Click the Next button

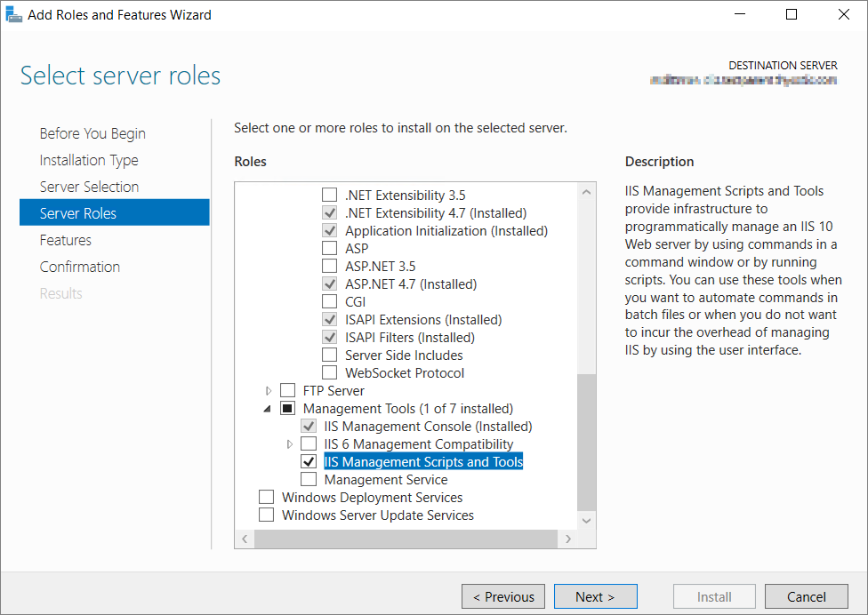[x=595, y=596]
